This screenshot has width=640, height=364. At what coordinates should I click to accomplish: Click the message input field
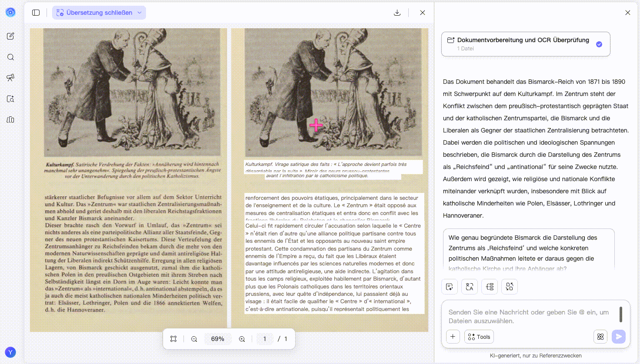(x=529, y=317)
